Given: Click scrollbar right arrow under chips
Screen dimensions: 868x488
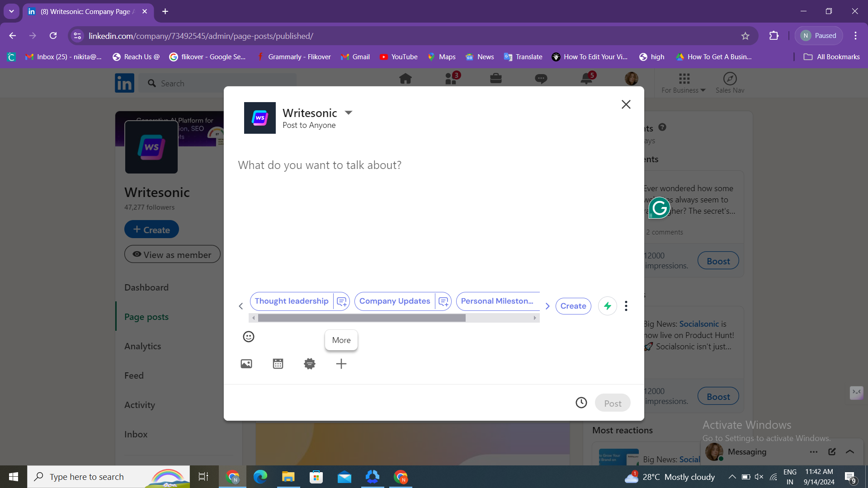Looking at the screenshot, I should point(535,318).
